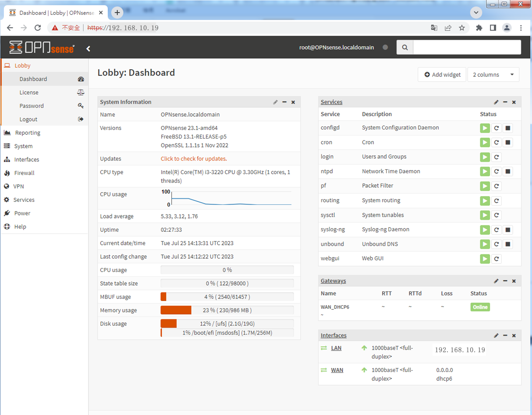Restart the unbound DNS service
The width and height of the screenshot is (532, 415).
[497, 244]
